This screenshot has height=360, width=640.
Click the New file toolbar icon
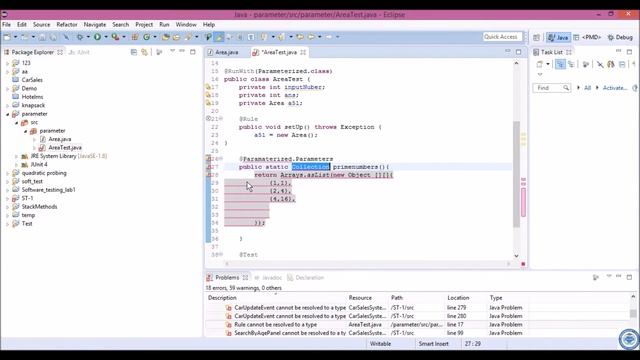[7, 37]
